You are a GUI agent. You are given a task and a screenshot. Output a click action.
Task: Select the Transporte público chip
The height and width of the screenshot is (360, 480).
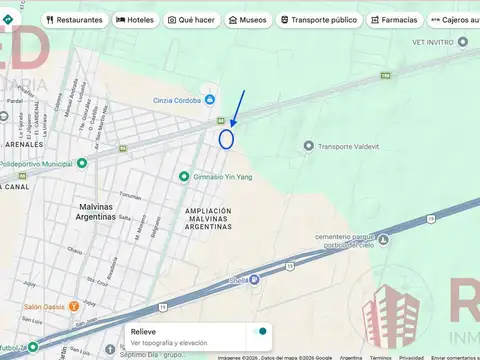(319, 20)
